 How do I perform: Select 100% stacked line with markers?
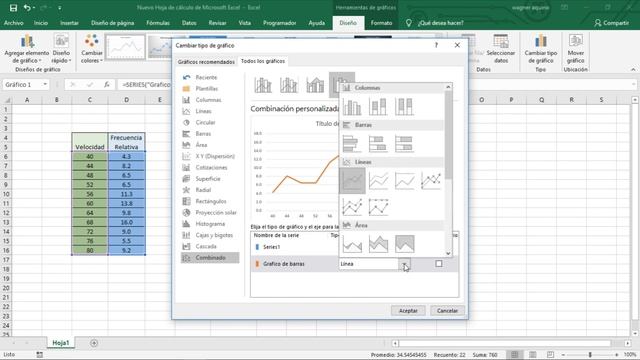pyautogui.click(x=378, y=207)
